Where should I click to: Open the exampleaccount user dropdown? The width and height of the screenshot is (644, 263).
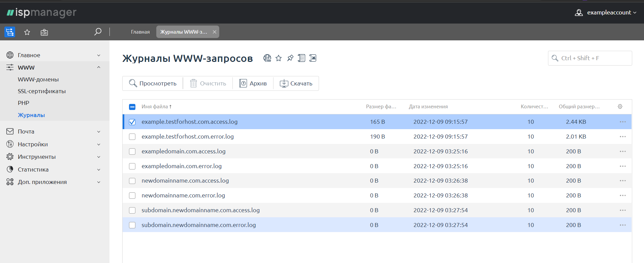(x=606, y=12)
